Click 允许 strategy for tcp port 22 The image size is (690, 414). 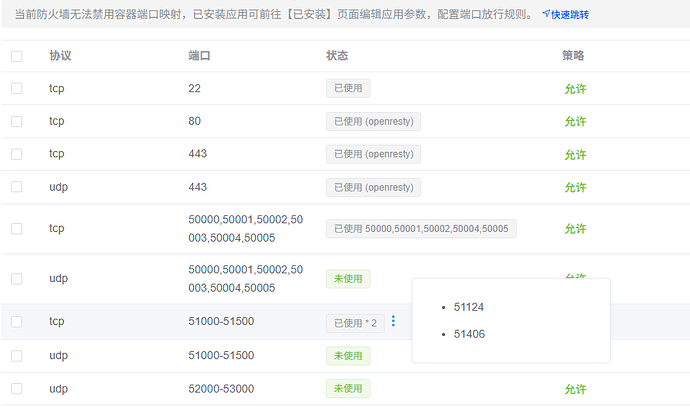(x=575, y=89)
